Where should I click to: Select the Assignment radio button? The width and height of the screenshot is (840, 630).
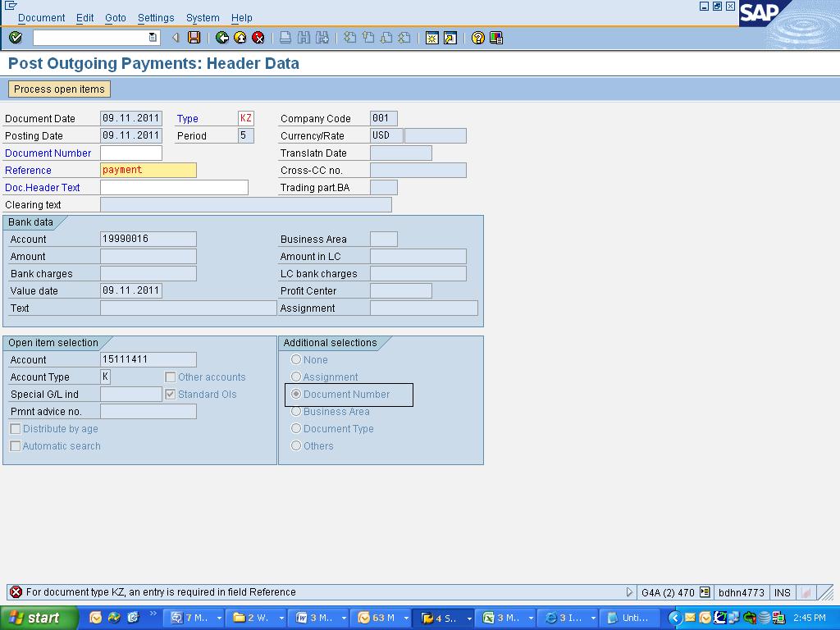[295, 377]
